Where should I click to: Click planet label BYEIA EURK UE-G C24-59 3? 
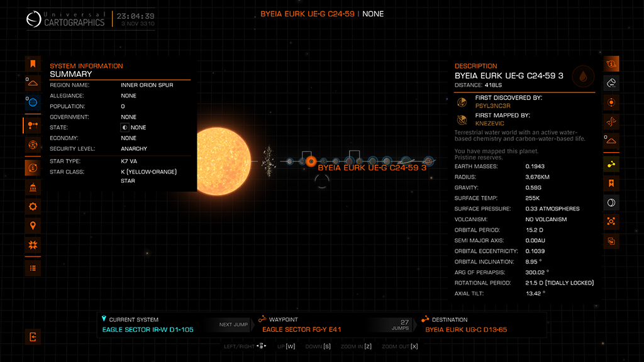372,168
